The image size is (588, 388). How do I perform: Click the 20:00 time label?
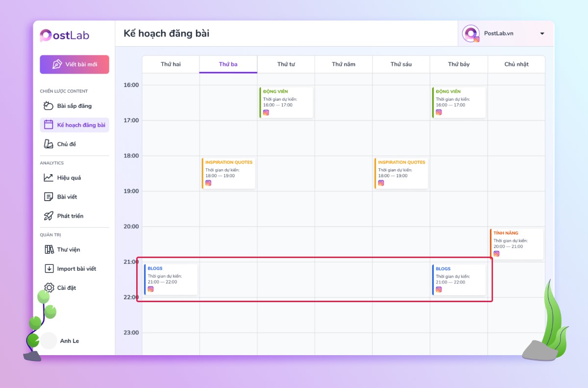(132, 227)
